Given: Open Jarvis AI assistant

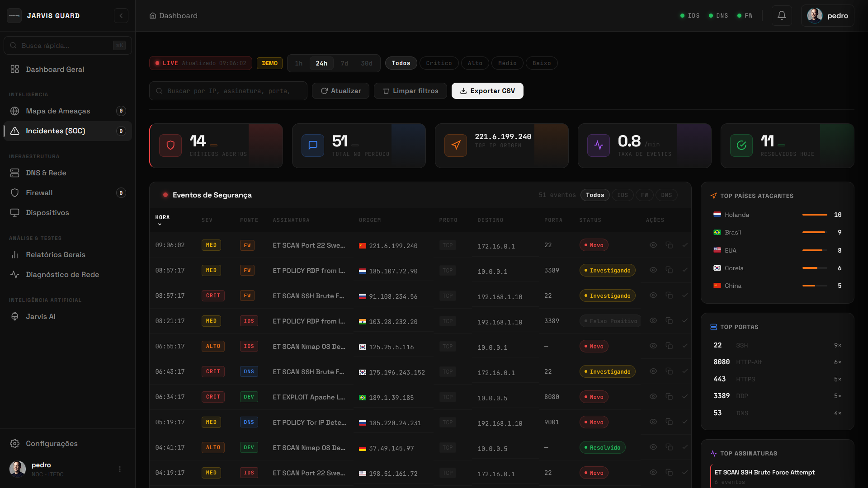Looking at the screenshot, I should click(x=41, y=317).
